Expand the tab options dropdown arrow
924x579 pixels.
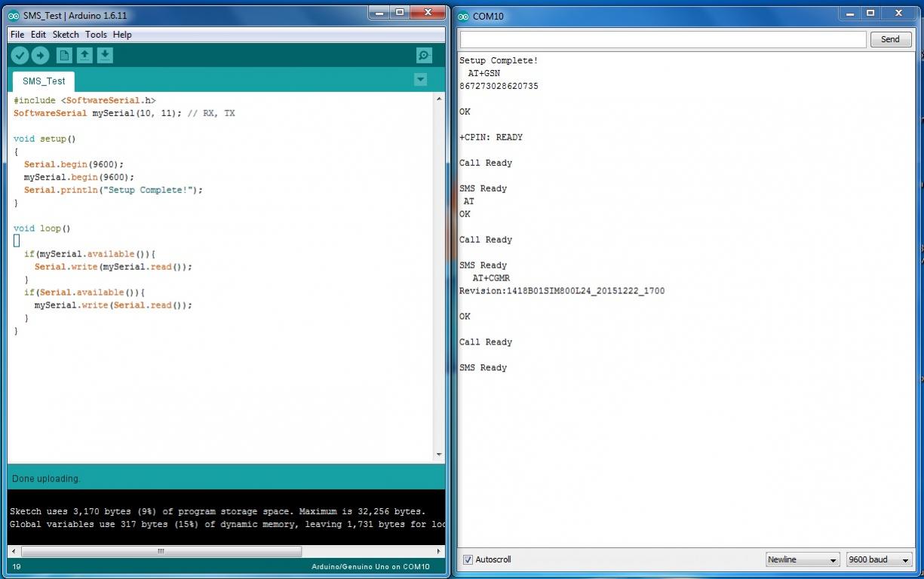coord(420,80)
